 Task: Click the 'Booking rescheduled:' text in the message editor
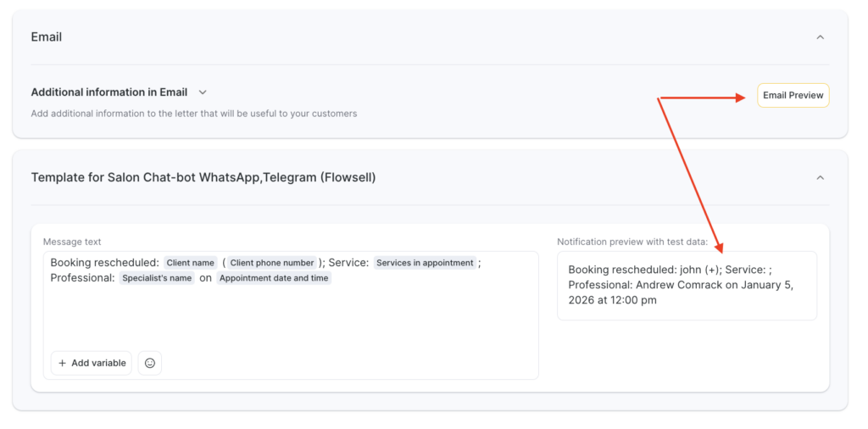(x=104, y=263)
